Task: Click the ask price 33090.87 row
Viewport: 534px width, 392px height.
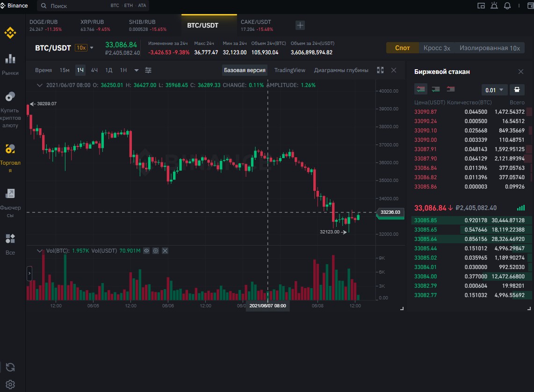Action: [472, 112]
